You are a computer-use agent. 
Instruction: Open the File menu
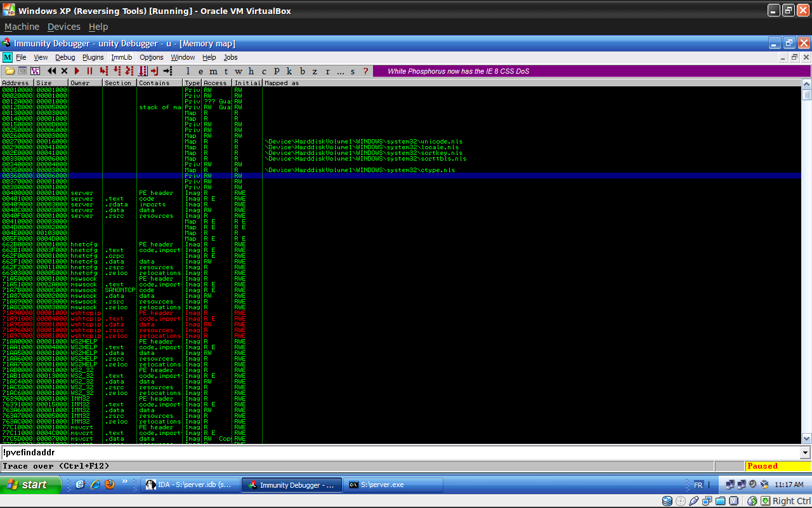(21, 57)
